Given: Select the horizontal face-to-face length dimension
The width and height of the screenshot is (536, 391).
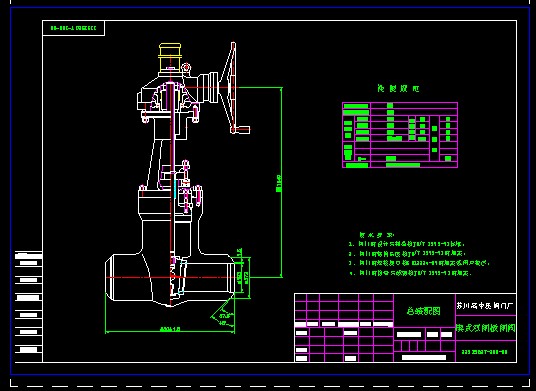Looking at the screenshot, I should [x=170, y=329].
